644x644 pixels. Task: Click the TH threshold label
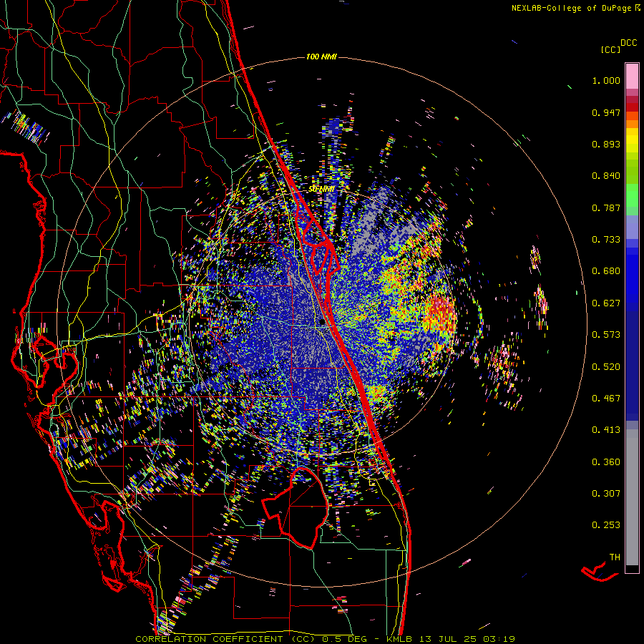coord(615,557)
